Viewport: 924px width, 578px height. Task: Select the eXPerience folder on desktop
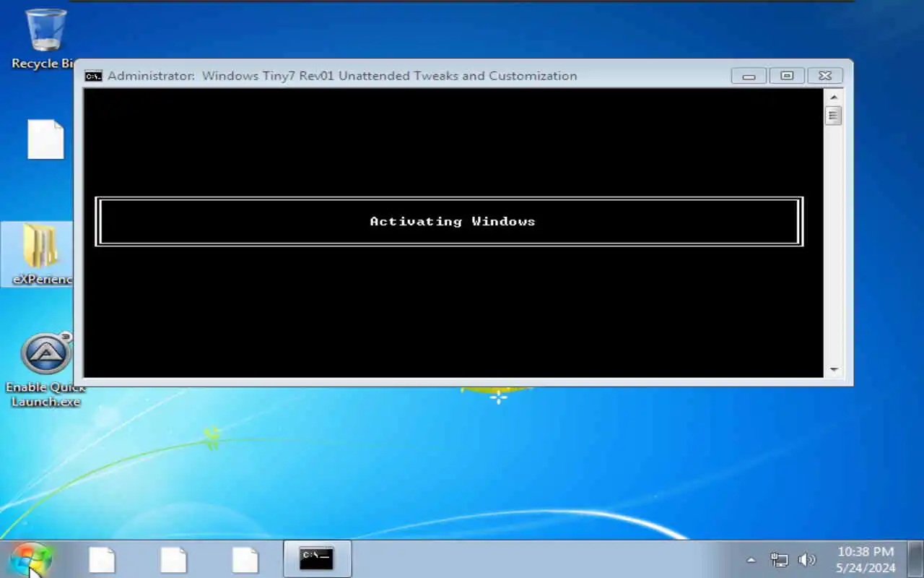pyautogui.click(x=39, y=254)
